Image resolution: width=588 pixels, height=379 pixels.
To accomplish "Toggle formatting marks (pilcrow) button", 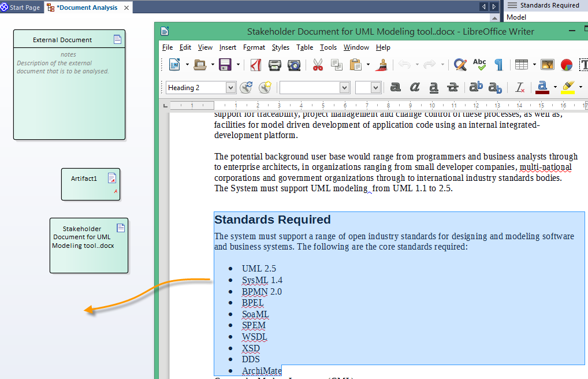I will point(498,65).
